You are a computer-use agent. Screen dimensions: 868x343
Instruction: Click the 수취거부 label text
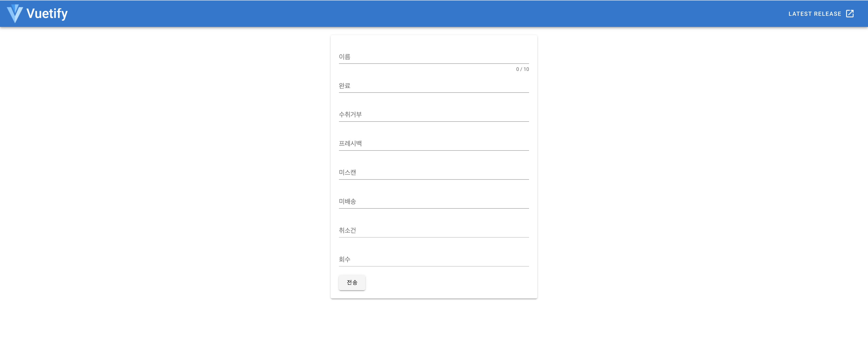point(350,115)
